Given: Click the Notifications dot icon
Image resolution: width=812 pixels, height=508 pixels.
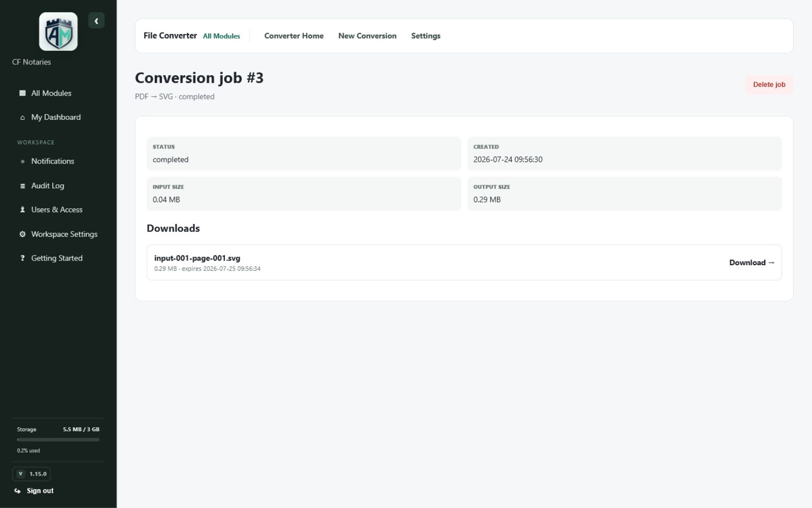Looking at the screenshot, I should pos(22,162).
